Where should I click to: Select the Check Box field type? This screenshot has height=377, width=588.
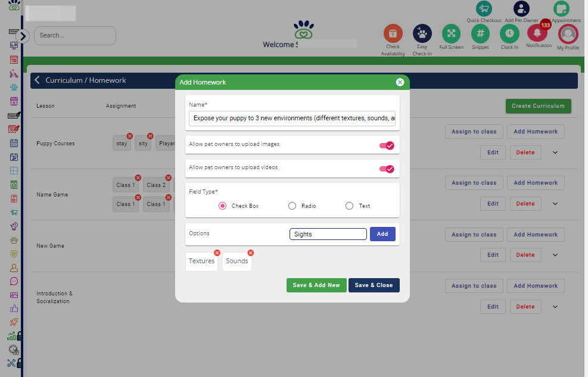pos(222,205)
